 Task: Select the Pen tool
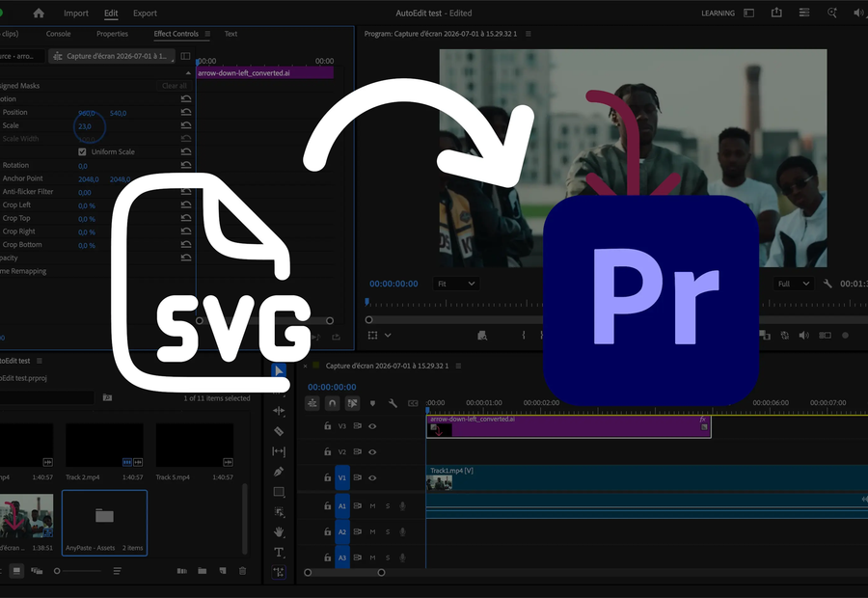coord(279,472)
